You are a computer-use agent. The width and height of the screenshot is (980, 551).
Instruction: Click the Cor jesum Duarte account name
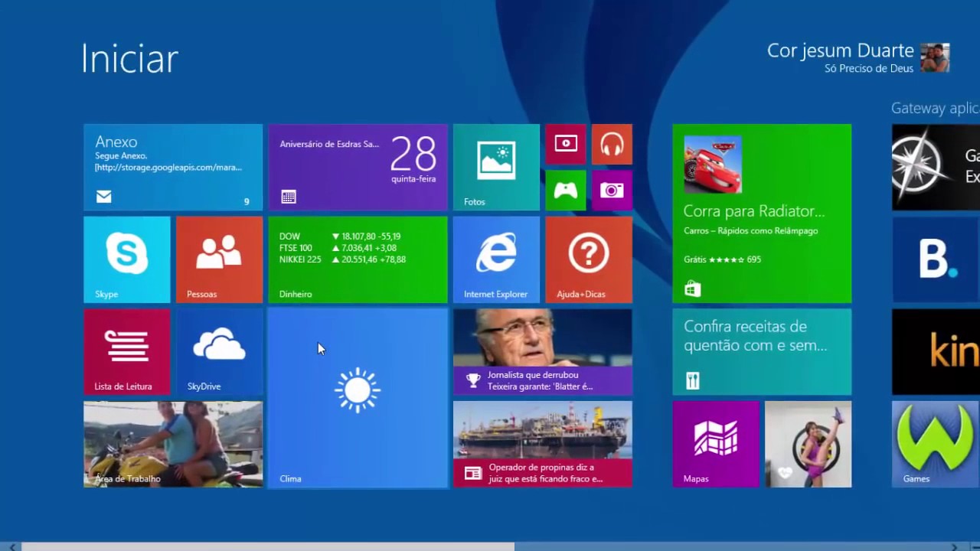pos(841,51)
